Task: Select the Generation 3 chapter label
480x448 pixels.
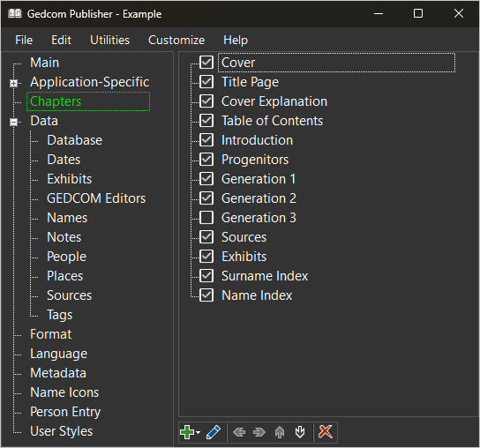Action: pos(259,218)
